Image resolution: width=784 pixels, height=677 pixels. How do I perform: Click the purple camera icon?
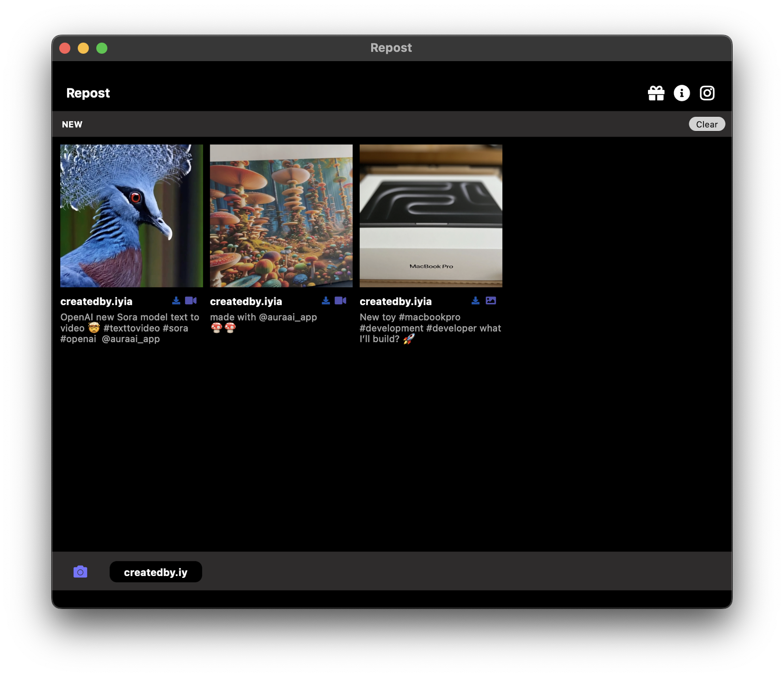point(81,572)
